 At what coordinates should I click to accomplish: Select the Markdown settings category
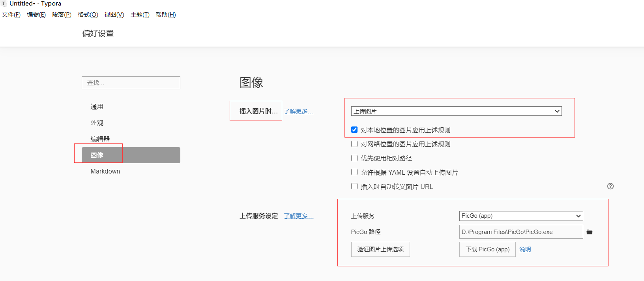coord(105,171)
